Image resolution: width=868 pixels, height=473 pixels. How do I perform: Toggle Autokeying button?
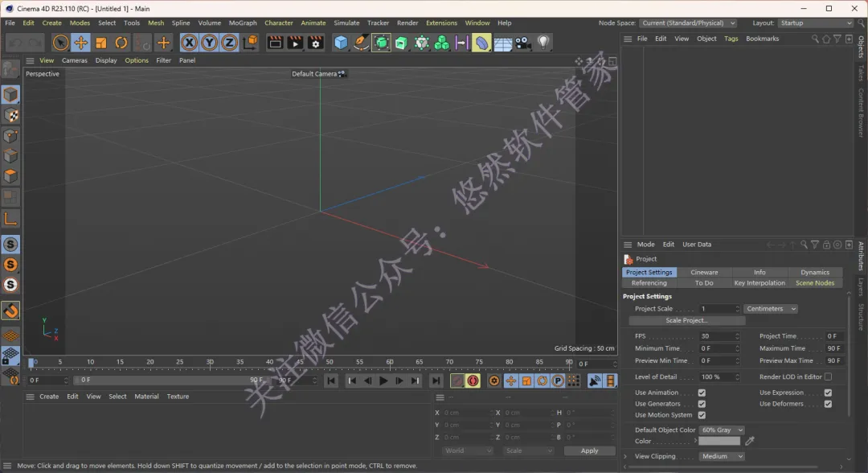click(473, 380)
